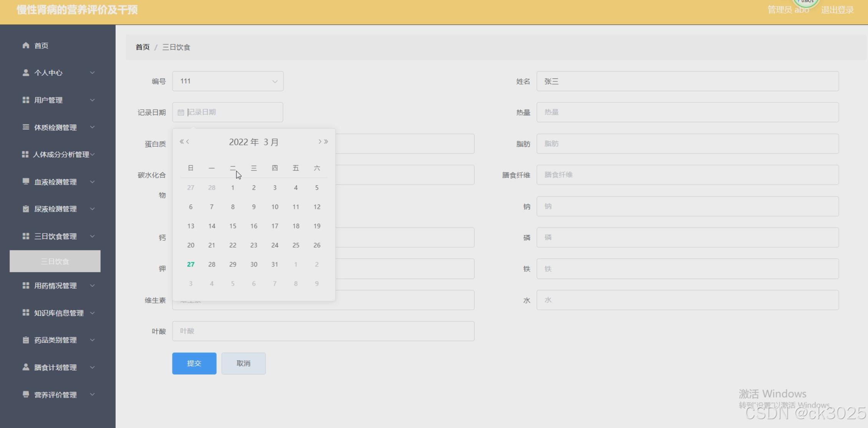Viewport: 868px width, 428px height.
Task: Click the icon beside 血液检测管理
Action: (26, 182)
